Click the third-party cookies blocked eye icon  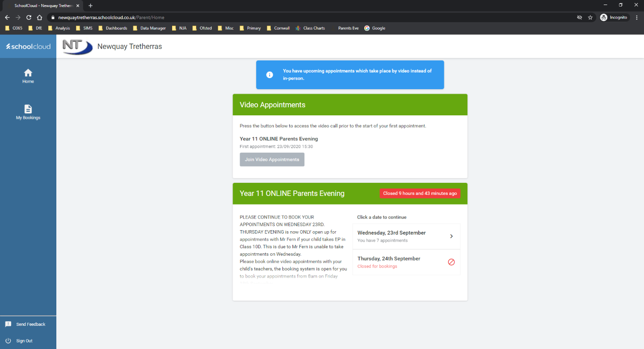coord(580,17)
